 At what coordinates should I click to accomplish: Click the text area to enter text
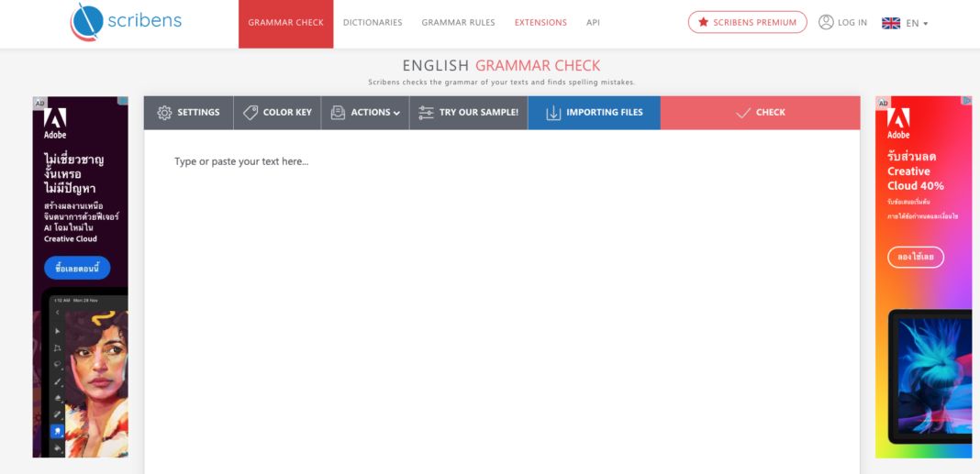[x=501, y=293]
